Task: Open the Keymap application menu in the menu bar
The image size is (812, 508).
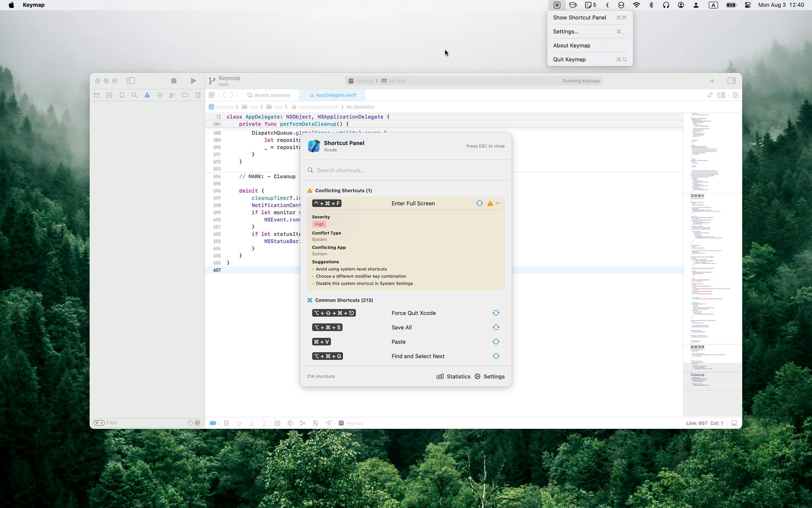Action: click(x=34, y=5)
